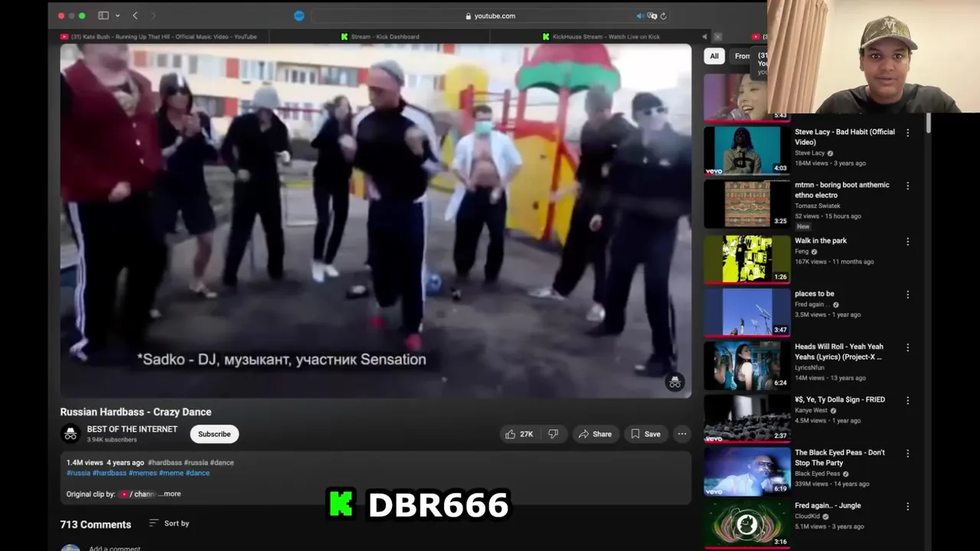Open options menu for Fred again.. Jungle
The width and height of the screenshot is (980, 551).
908,507
